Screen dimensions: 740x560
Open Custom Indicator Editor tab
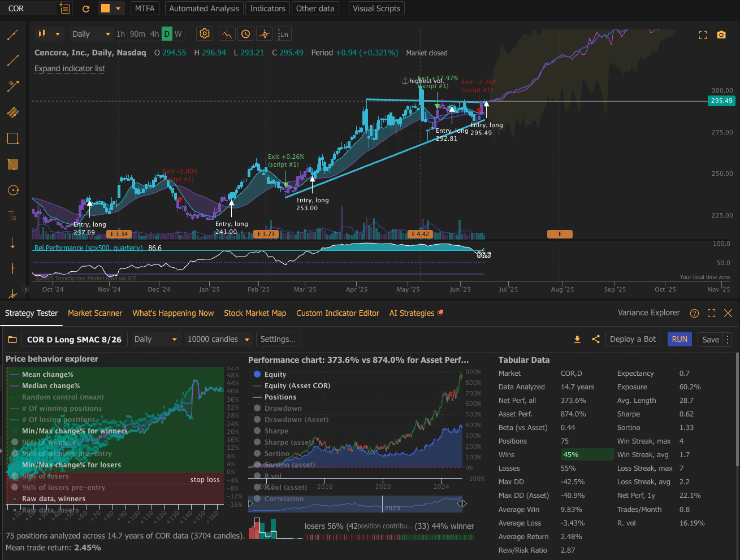point(337,313)
